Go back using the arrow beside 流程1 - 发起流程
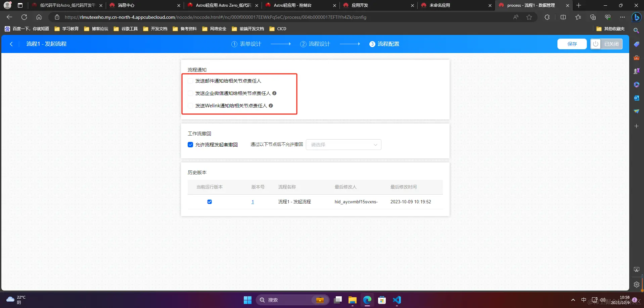Image resolution: width=644 pixels, height=308 pixels. pos(11,44)
